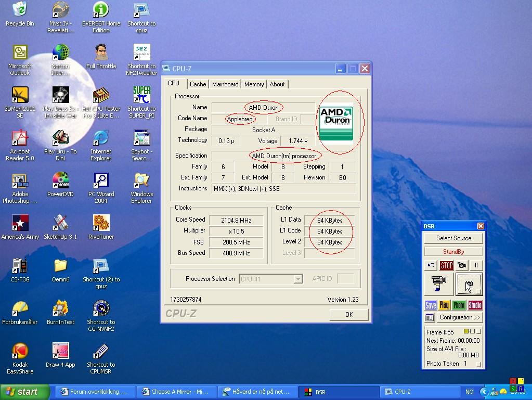Open the About tab in CPU-Z
532x400 pixels.
coord(277,84)
